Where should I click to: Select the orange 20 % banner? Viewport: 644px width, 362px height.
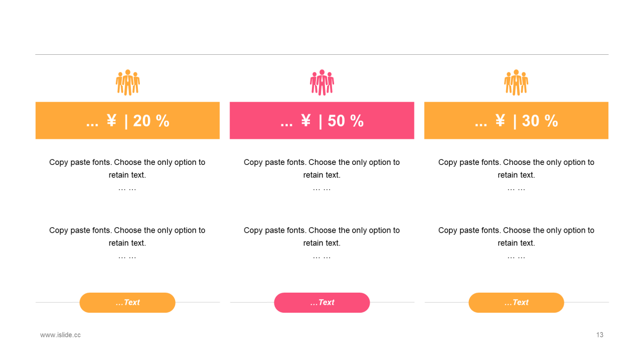[x=127, y=121]
